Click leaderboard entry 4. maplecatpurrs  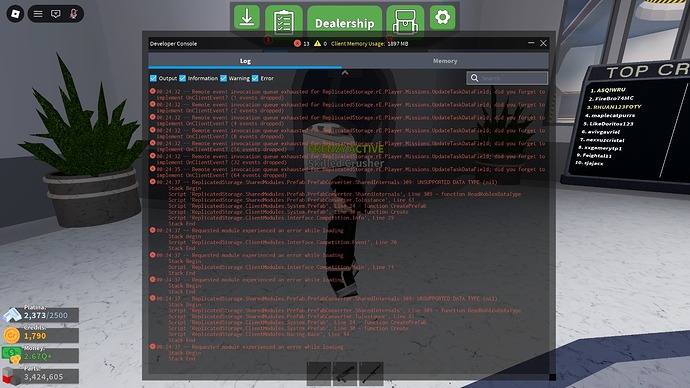click(x=610, y=115)
